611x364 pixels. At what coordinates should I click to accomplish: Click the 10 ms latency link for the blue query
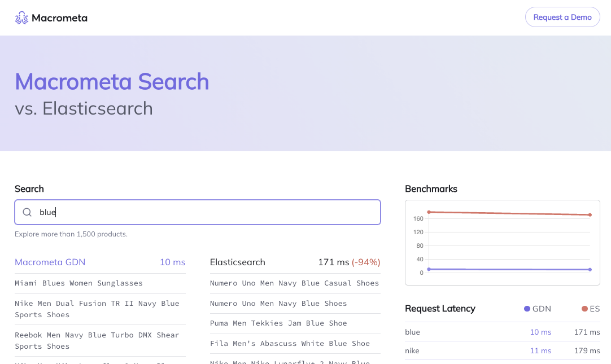540,332
